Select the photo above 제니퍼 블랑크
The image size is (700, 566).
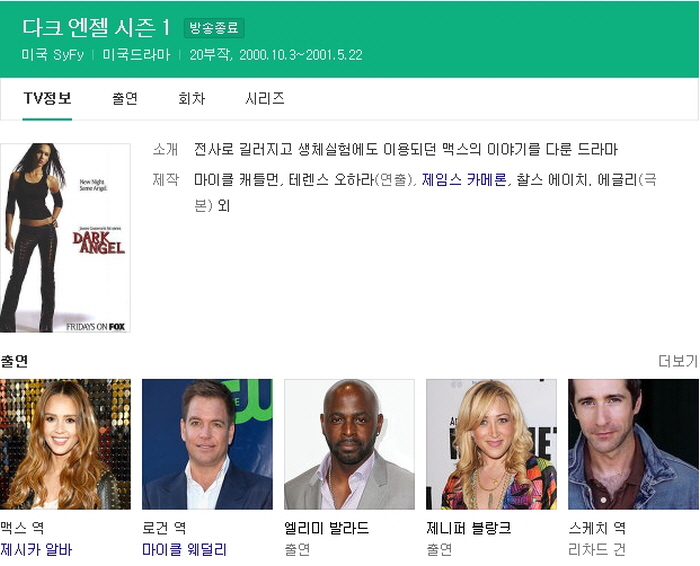coord(491,444)
